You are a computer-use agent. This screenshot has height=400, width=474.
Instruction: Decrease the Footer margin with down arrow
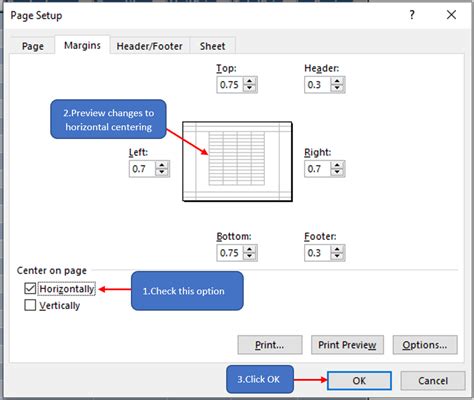coord(337,256)
